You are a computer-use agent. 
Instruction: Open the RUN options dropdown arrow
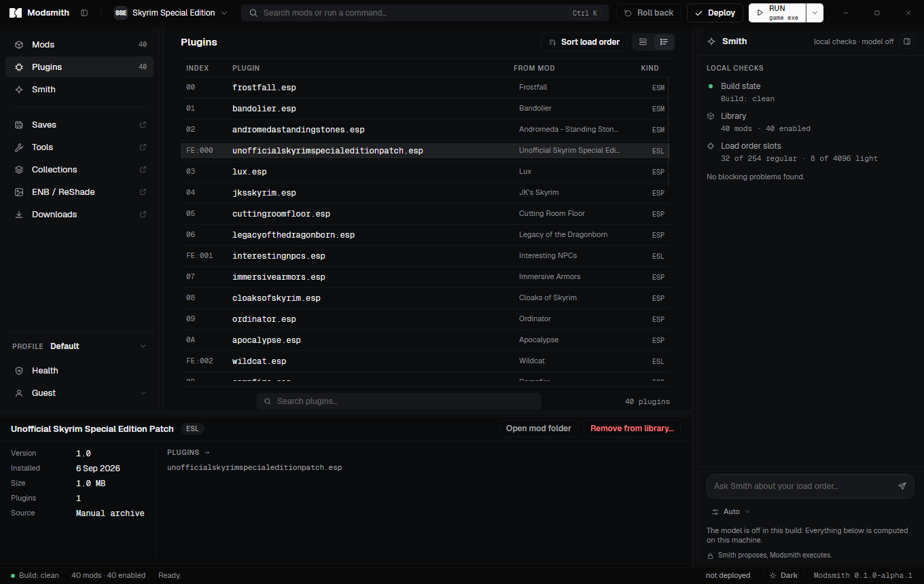[815, 13]
